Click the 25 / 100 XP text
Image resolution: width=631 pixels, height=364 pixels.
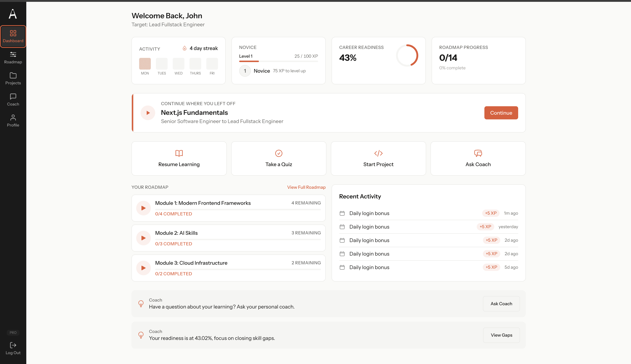coord(306,56)
